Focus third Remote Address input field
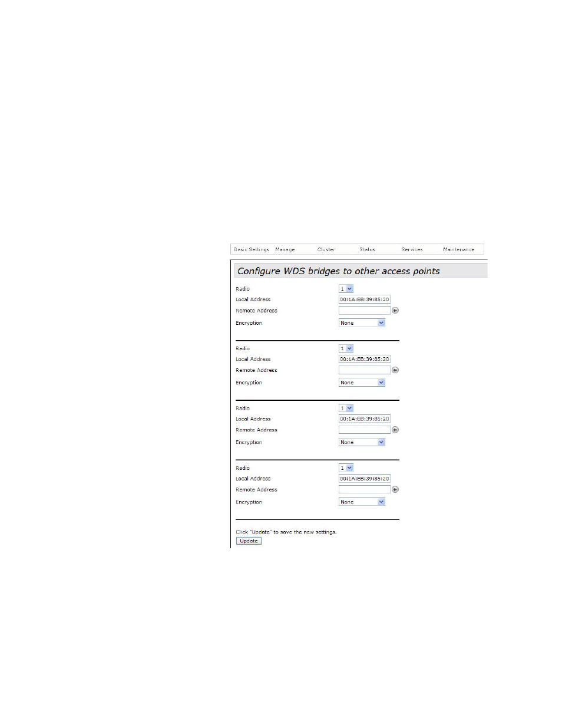The width and height of the screenshot is (562, 728). coord(365,430)
